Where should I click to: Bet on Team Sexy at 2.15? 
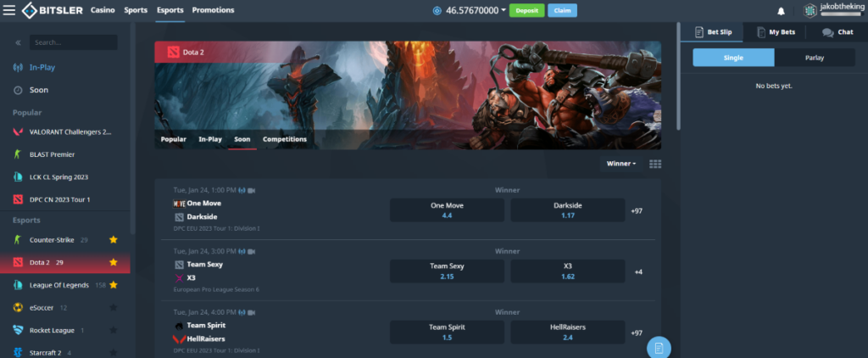[x=447, y=271]
